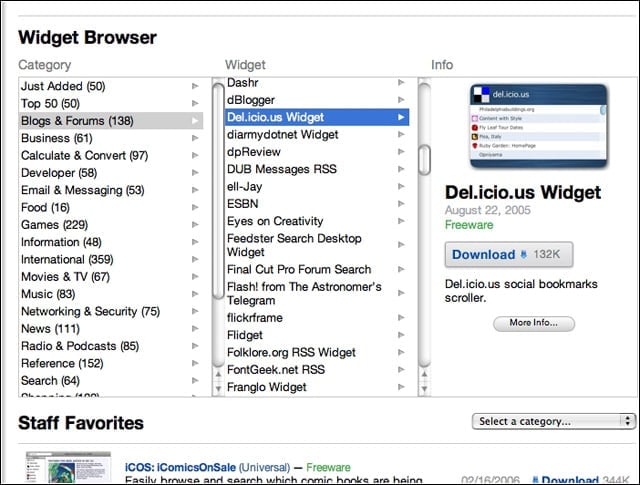Select the Dashr widget
This screenshot has width=640, height=485.
317,82
